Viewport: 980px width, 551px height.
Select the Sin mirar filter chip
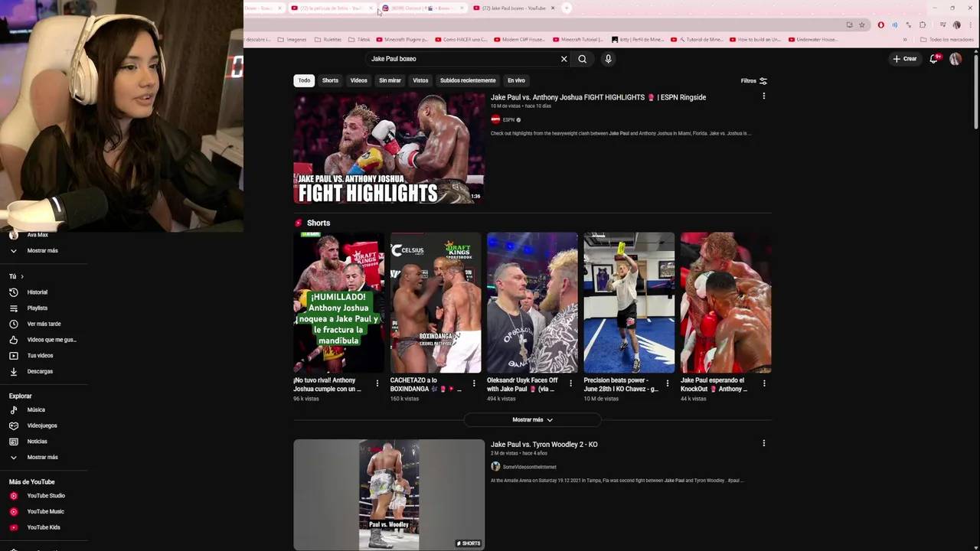[x=390, y=80]
